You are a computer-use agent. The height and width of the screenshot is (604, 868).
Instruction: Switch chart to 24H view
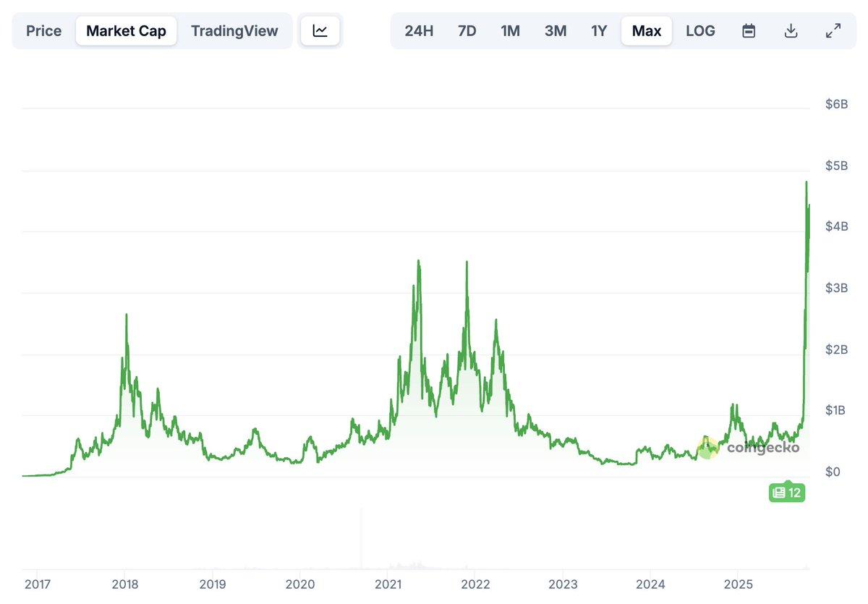[419, 30]
